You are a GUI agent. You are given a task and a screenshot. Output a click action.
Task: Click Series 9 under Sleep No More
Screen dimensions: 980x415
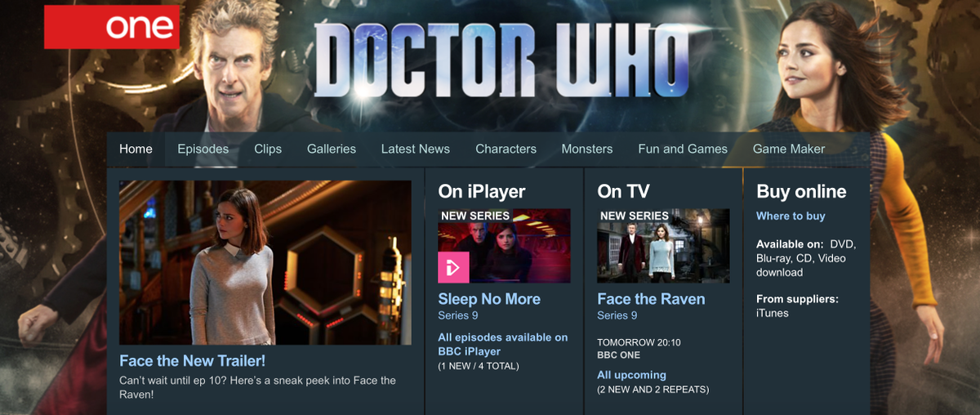[x=458, y=315]
